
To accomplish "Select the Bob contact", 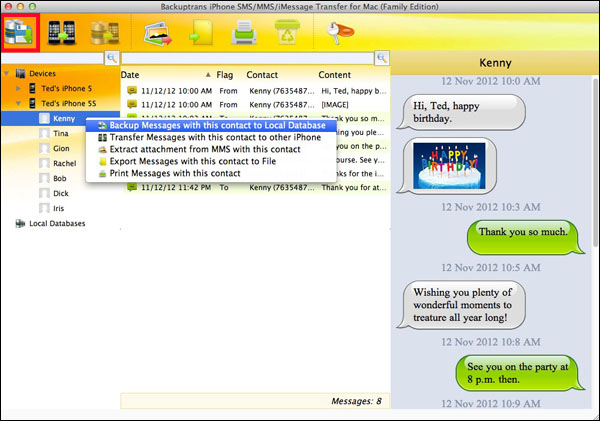I will [x=60, y=178].
